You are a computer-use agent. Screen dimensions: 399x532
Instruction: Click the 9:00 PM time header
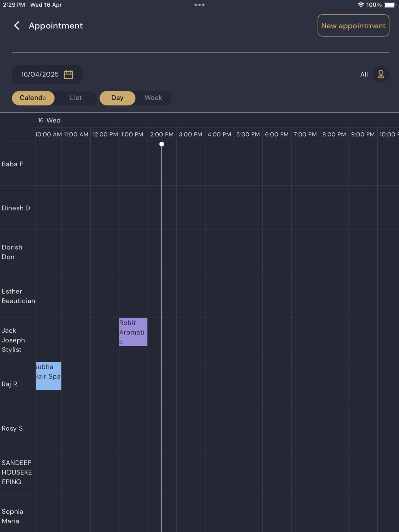click(x=363, y=134)
